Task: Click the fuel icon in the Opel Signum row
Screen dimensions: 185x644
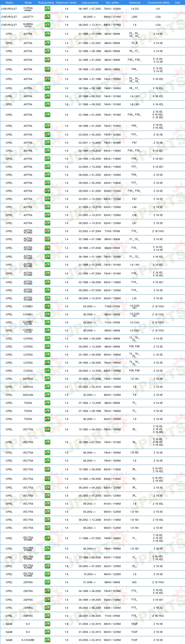Action: 47,395
